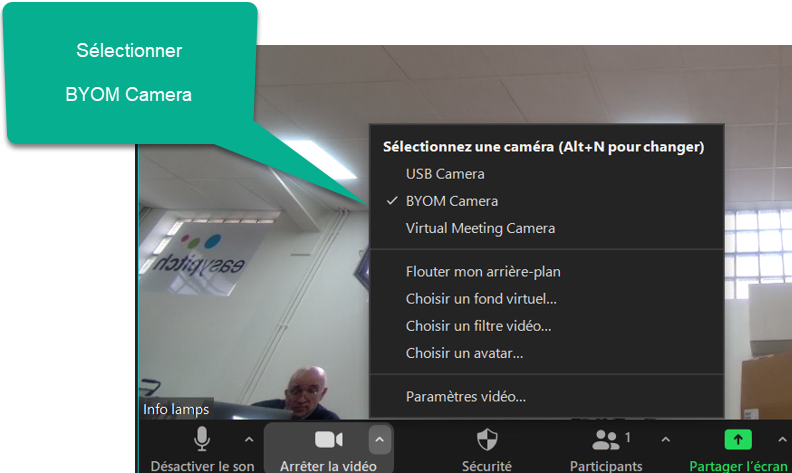Open Choisir un fond virtuel...

tap(481, 298)
